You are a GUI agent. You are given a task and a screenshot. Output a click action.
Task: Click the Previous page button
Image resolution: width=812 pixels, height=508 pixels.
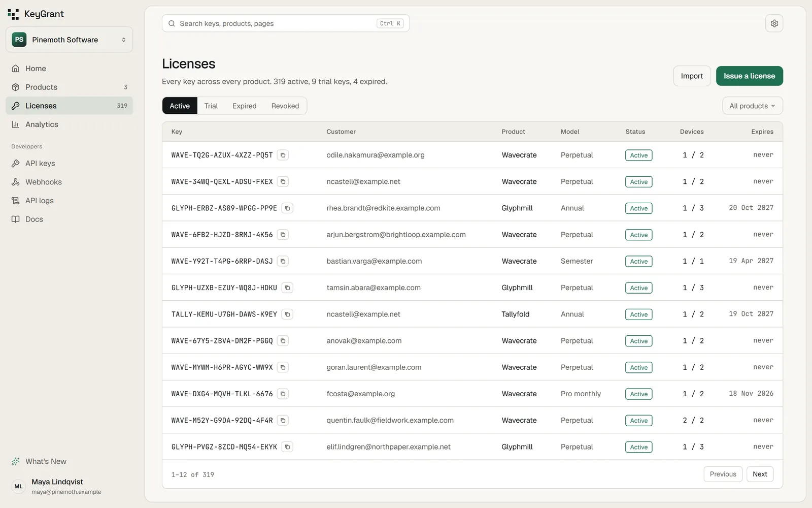point(723,474)
